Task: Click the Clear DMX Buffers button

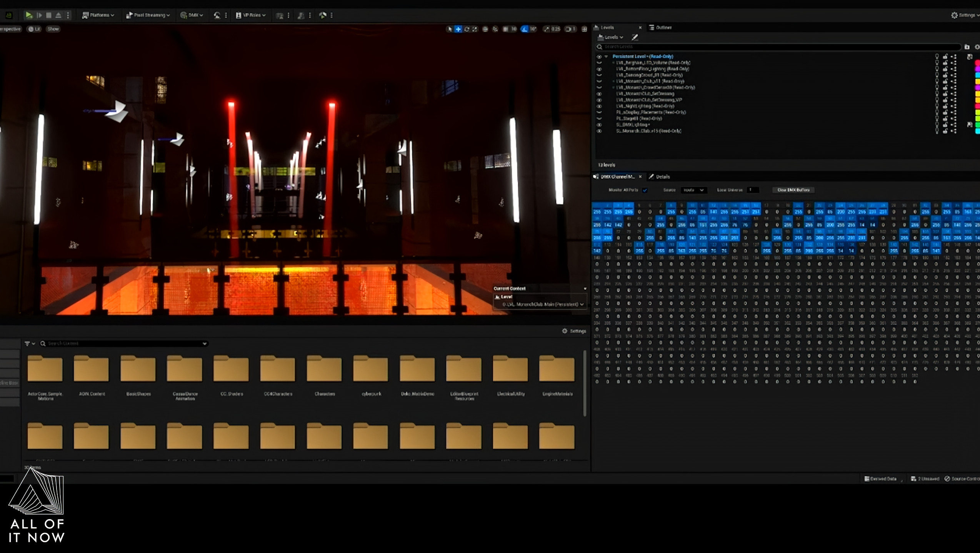Action: pos(793,190)
